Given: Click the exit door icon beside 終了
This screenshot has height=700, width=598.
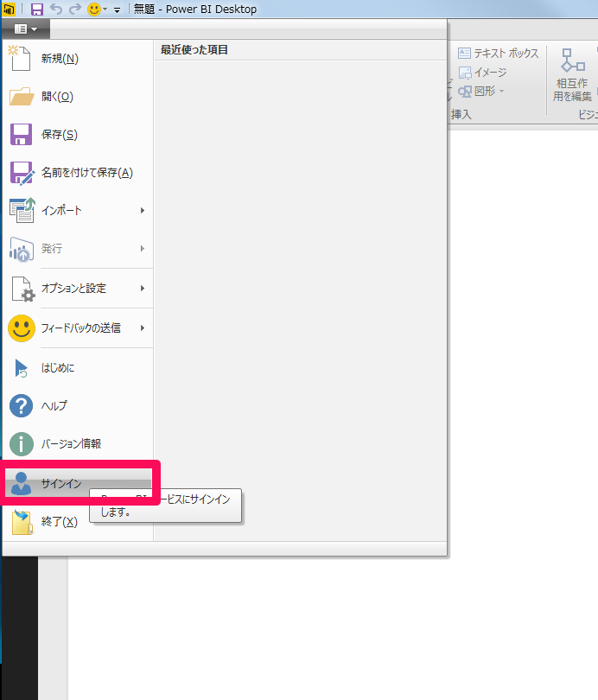Looking at the screenshot, I should tap(22, 522).
